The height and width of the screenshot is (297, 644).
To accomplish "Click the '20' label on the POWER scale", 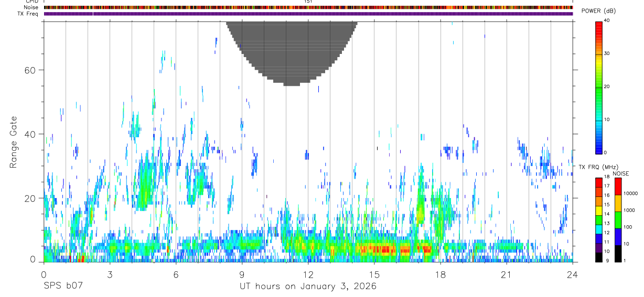I will (x=608, y=87).
